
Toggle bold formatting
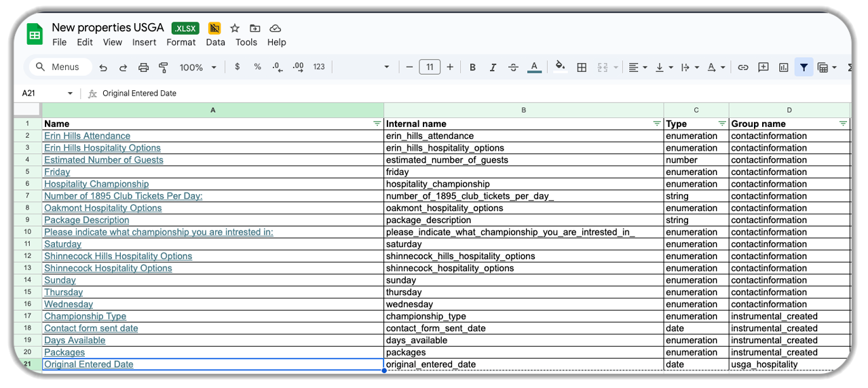pyautogui.click(x=472, y=67)
